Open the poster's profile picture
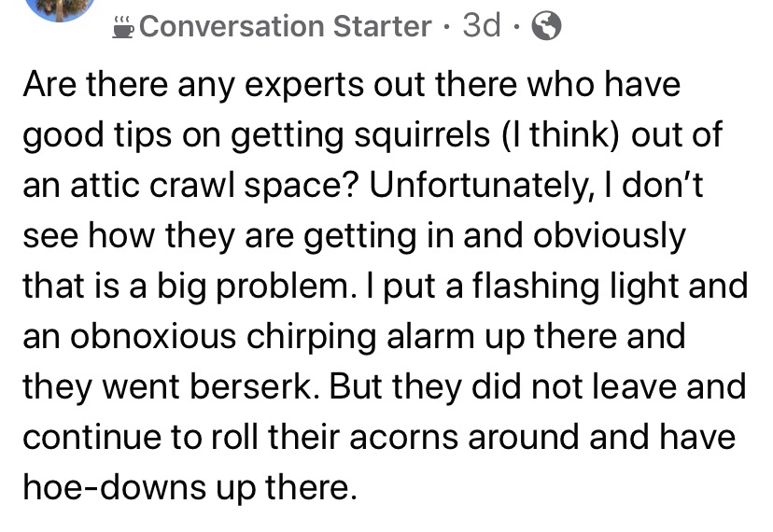The image size is (773, 532). tap(61, 9)
